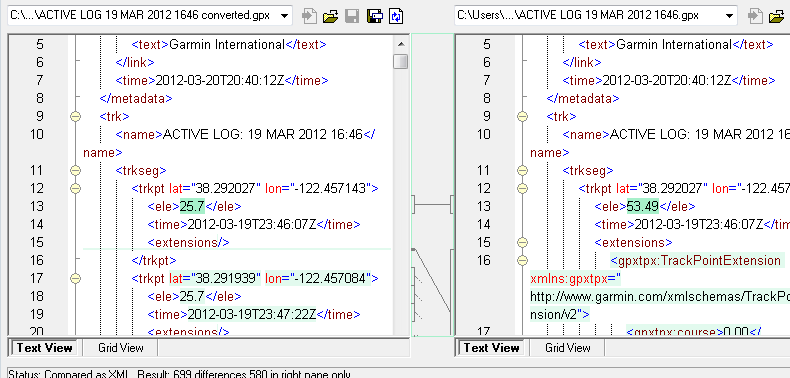Collapse right pane TrackPointExtension node on line 16
Screen dimensions: 790x378
tap(522, 261)
